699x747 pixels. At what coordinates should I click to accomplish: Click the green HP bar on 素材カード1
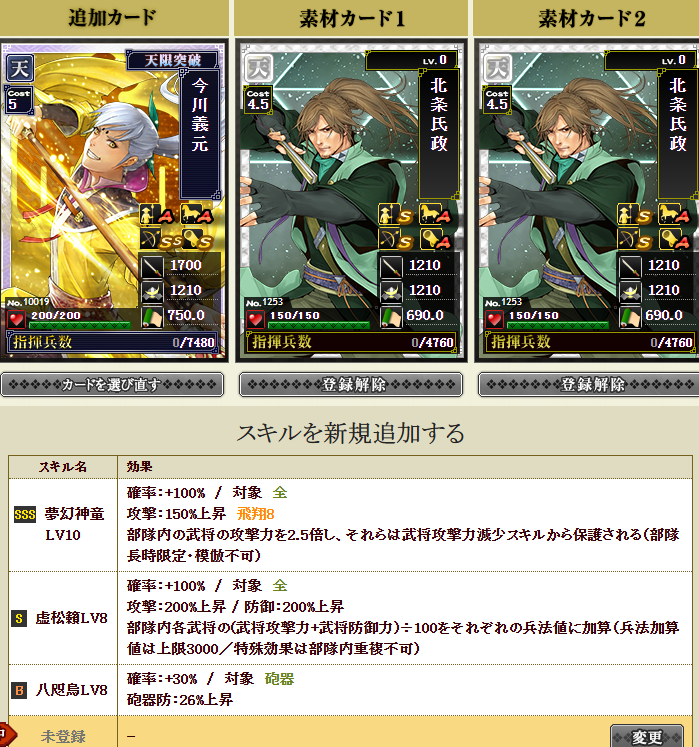[318, 325]
